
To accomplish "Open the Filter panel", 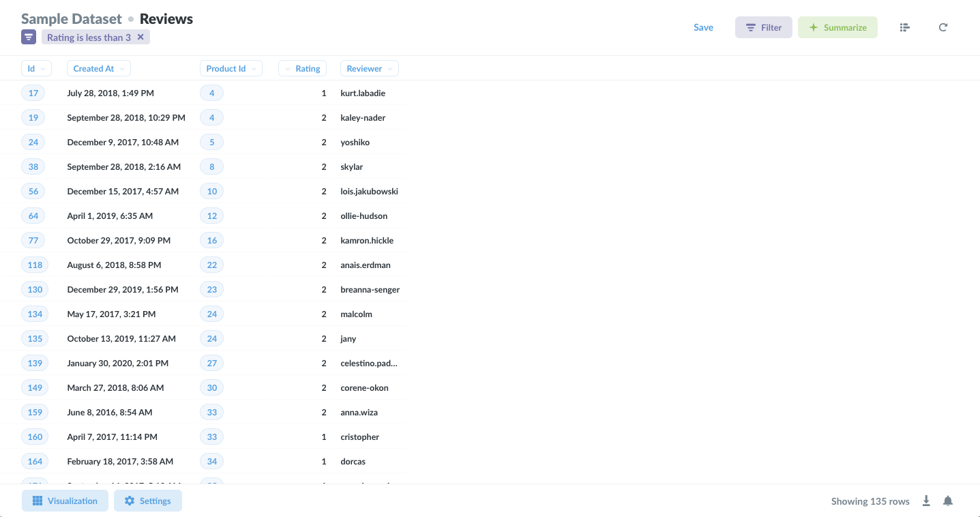I will pyautogui.click(x=763, y=27).
